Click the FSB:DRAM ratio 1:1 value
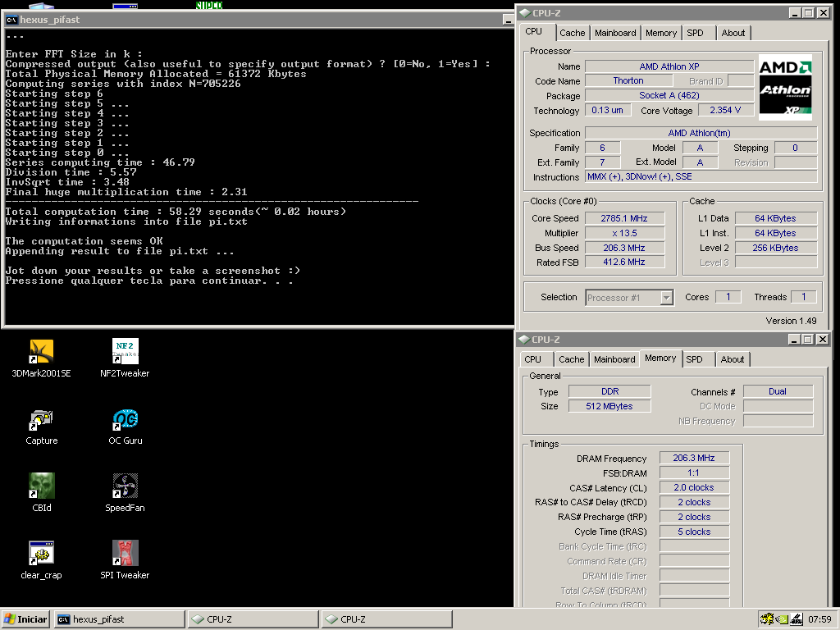 694,473
